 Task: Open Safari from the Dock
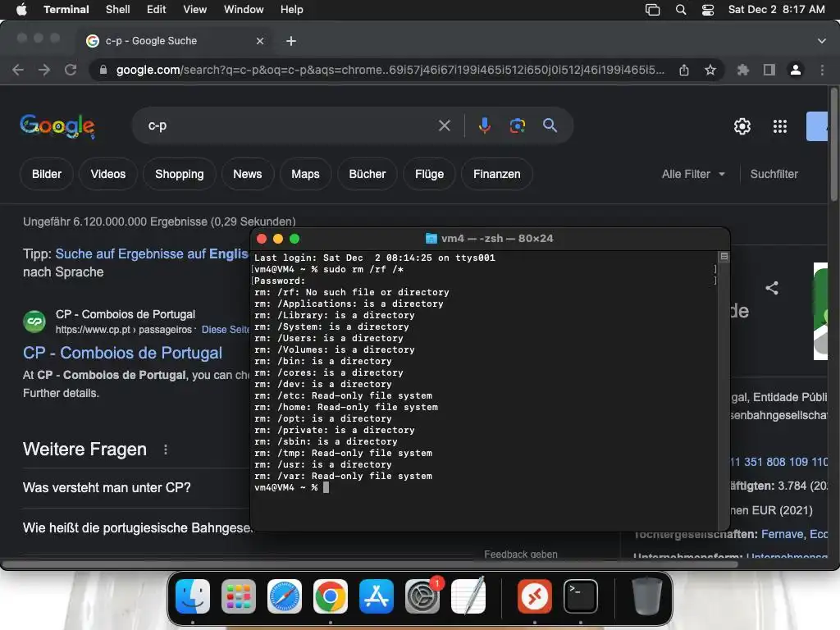click(285, 596)
